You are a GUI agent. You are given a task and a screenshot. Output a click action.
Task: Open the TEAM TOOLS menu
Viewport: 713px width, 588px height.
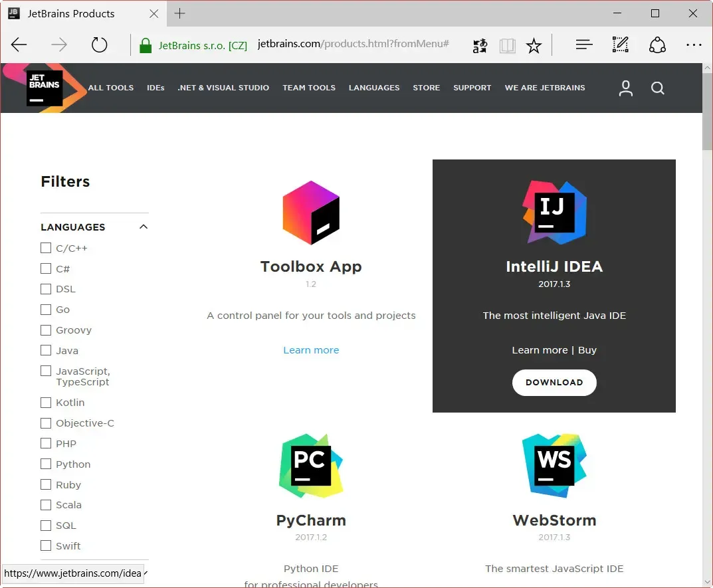pyautogui.click(x=309, y=88)
